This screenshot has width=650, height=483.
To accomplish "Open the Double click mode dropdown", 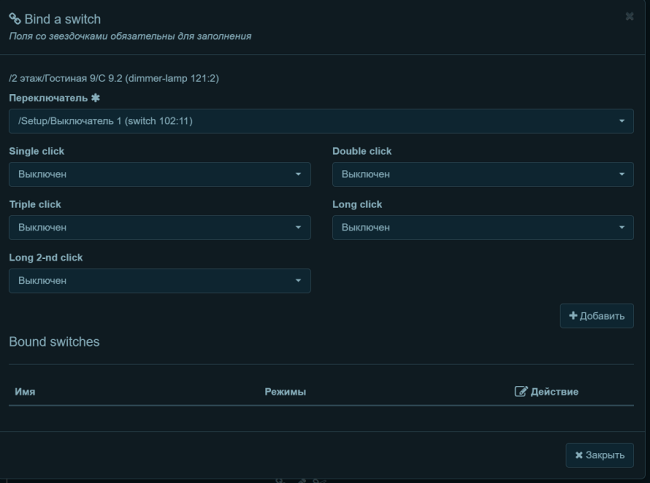I will coord(482,174).
